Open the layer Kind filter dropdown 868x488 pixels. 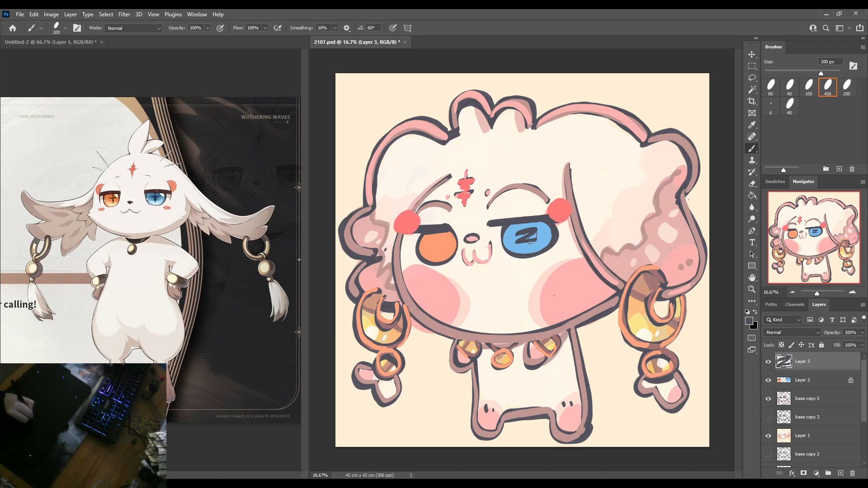tap(783, 320)
